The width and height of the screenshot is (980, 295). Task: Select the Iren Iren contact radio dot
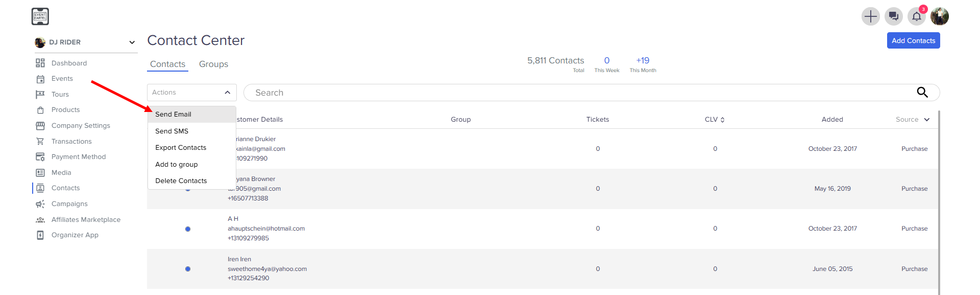(x=188, y=269)
